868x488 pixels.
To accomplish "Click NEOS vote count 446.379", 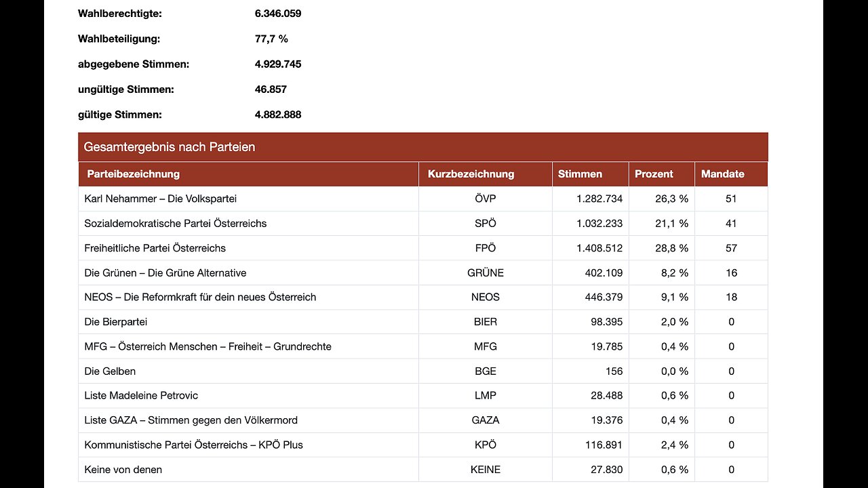I will click(604, 297).
